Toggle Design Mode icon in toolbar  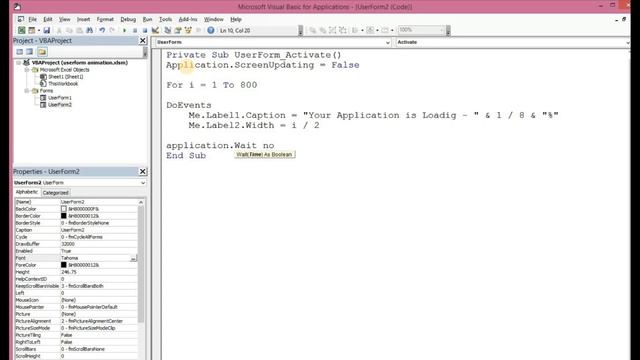(x=155, y=30)
